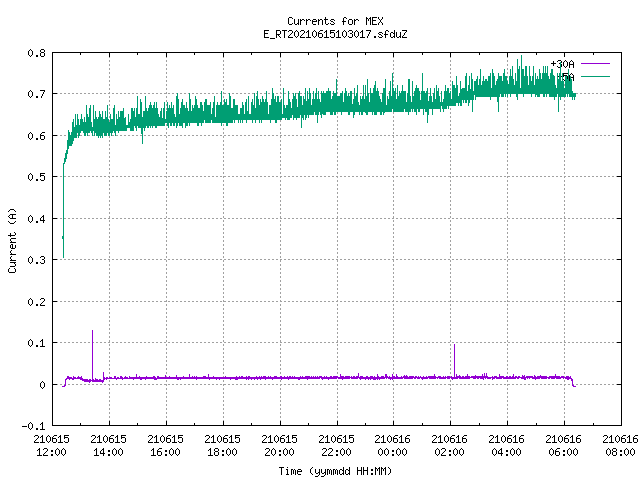Viewport: 640px width, 480px height.
Task: Click the tall purple spike near 13:30
Action: pyautogui.click(x=93, y=354)
